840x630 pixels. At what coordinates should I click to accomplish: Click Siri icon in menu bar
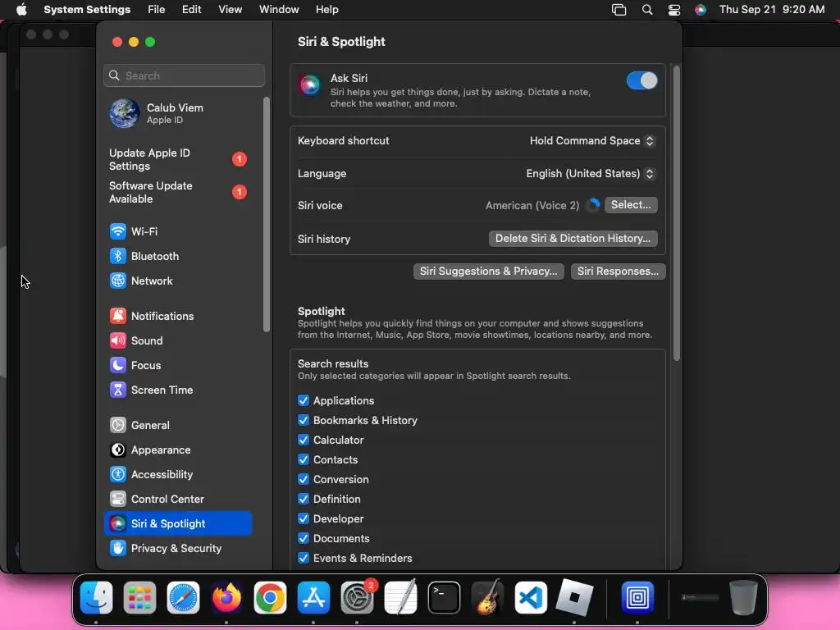click(x=701, y=10)
